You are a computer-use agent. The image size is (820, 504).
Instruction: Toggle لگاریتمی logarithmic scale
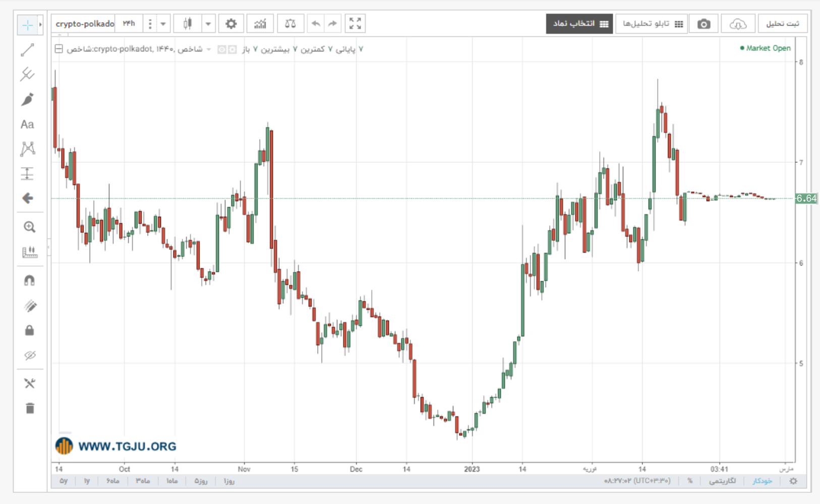click(x=722, y=481)
